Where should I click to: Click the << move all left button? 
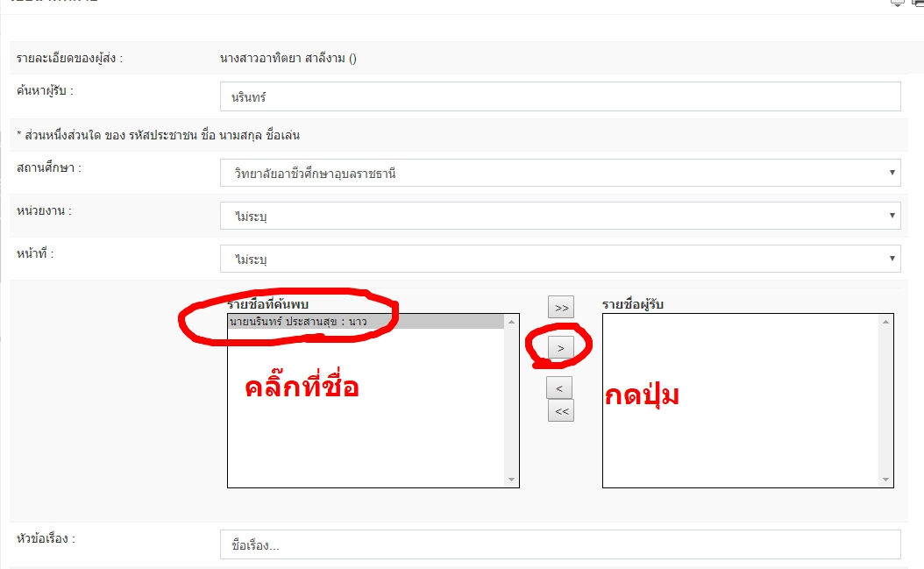tap(561, 411)
